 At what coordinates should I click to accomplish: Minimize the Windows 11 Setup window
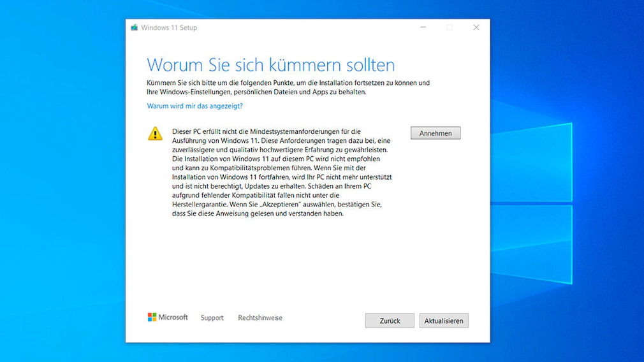[x=423, y=27]
